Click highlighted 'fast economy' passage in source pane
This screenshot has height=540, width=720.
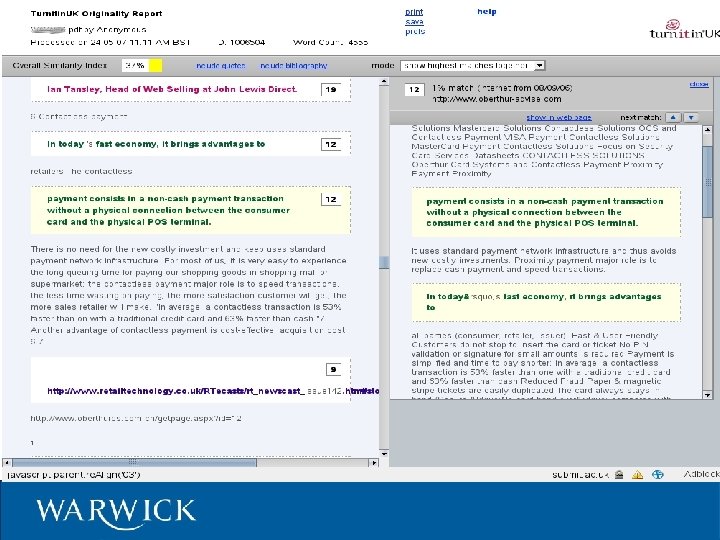[x=544, y=302]
